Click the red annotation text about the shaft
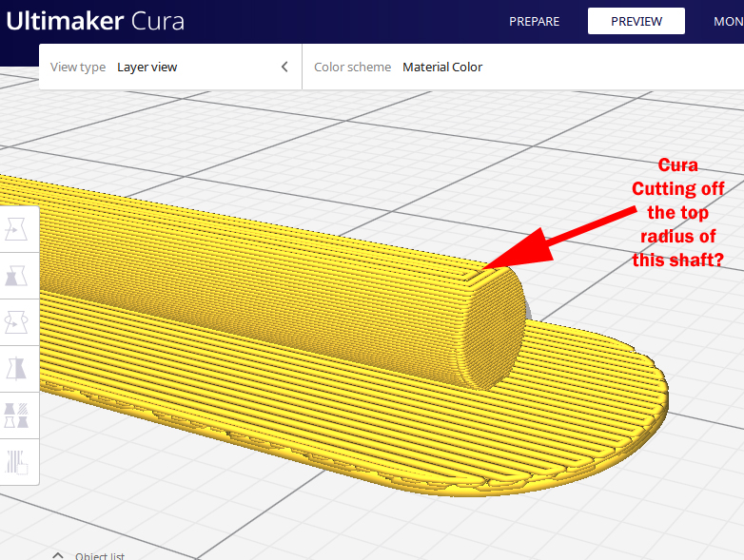The width and height of the screenshot is (744, 560). (x=678, y=212)
